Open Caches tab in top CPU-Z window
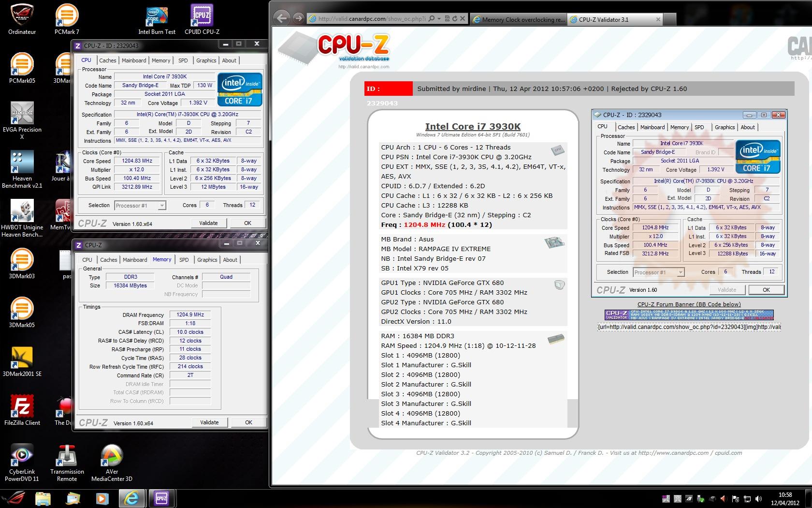This screenshot has height=508, width=812. pos(107,60)
